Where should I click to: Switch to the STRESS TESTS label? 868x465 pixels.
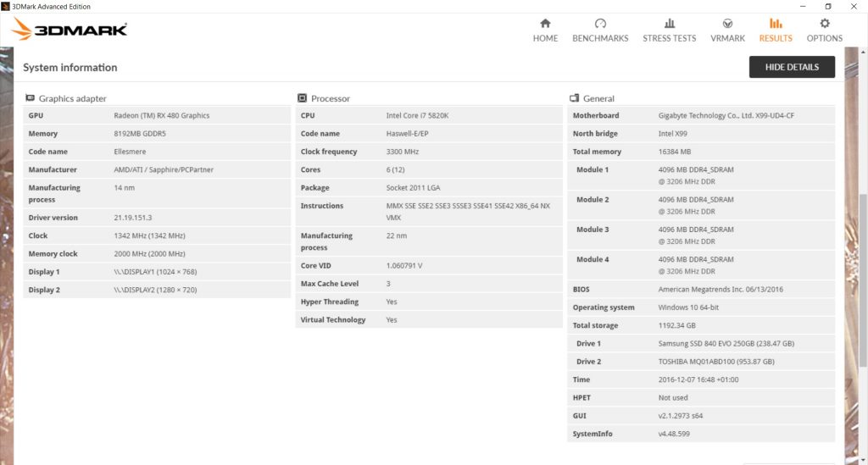(670, 38)
